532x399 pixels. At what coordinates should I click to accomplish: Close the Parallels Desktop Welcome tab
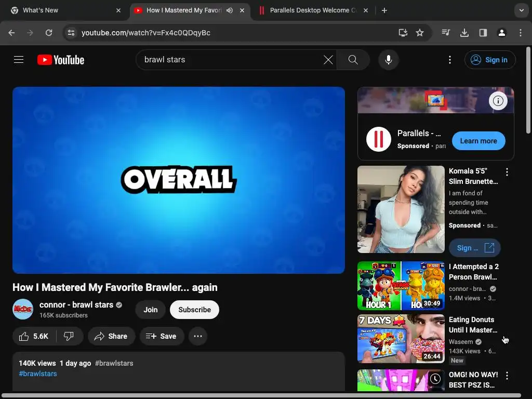click(366, 10)
